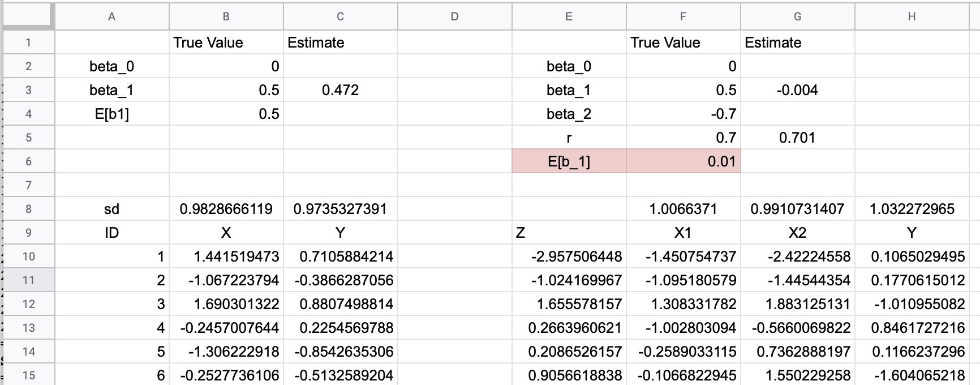Click the highlighted row 11 header
The image size is (980, 385).
(x=28, y=280)
